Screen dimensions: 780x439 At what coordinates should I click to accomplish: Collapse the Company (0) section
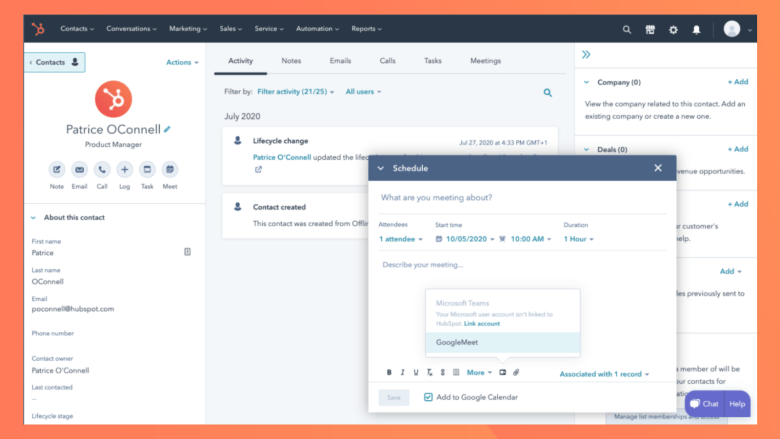click(586, 83)
